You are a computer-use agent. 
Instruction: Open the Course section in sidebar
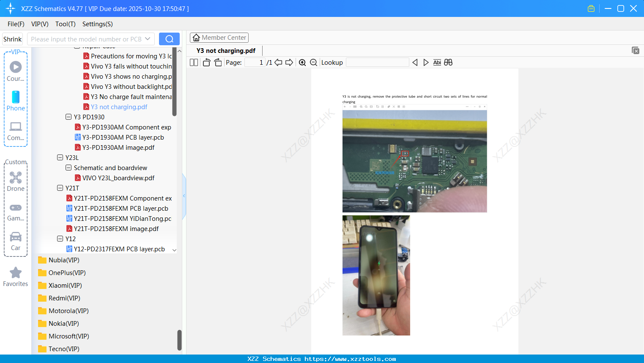coord(16,71)
